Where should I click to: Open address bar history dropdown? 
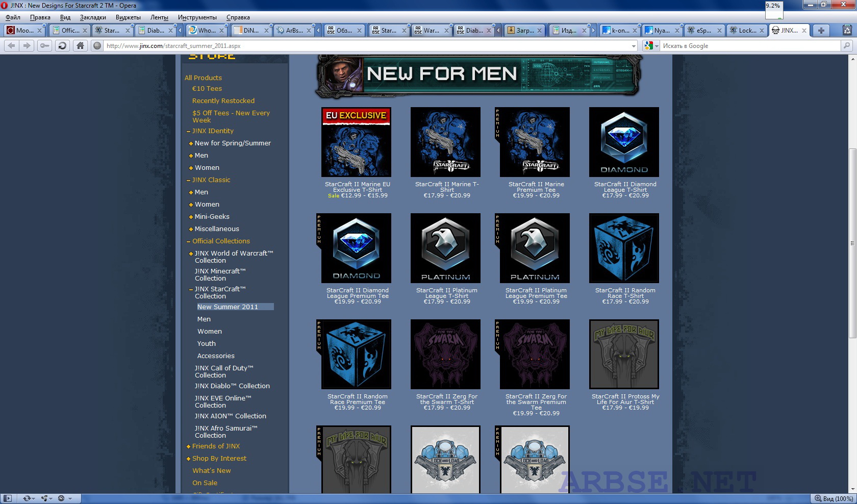[x=634, y=46]
